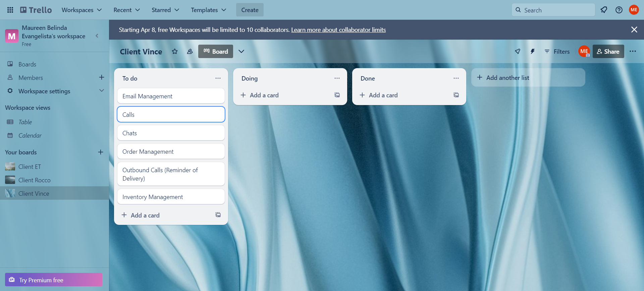Open the Order Management card
644x291 pixels.
click(171, 151)
